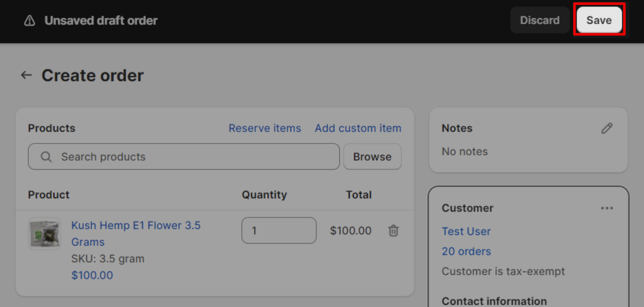The width and height of the screenshot is (644, 307).
Task: Click inside the quantity box showing 1
Action: (279, 230)
